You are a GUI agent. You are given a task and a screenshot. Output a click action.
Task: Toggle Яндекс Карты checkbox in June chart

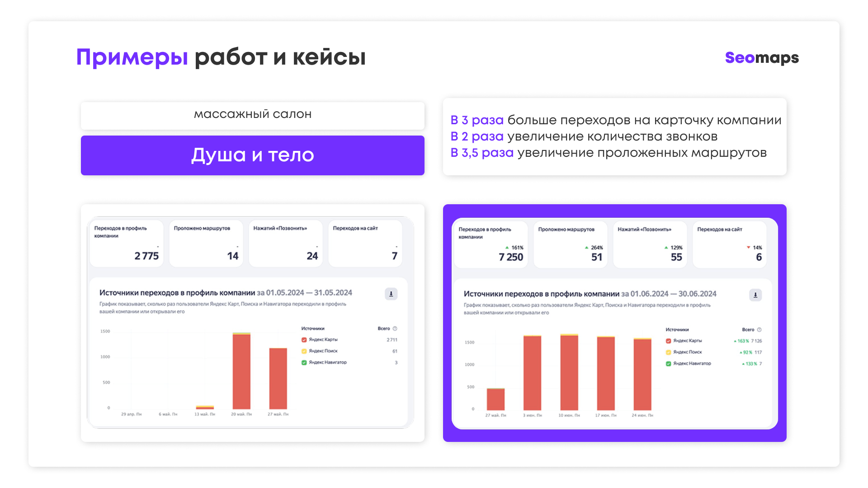669,341
